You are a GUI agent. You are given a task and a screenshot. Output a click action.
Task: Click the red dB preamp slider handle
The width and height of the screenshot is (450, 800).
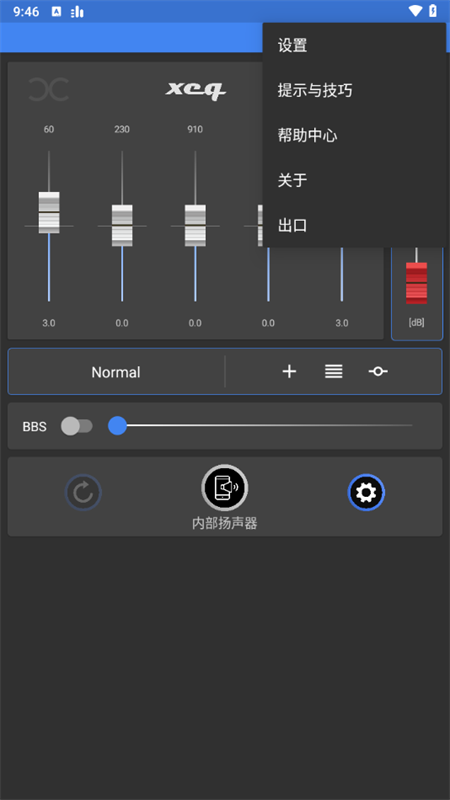tap(416, 283)
